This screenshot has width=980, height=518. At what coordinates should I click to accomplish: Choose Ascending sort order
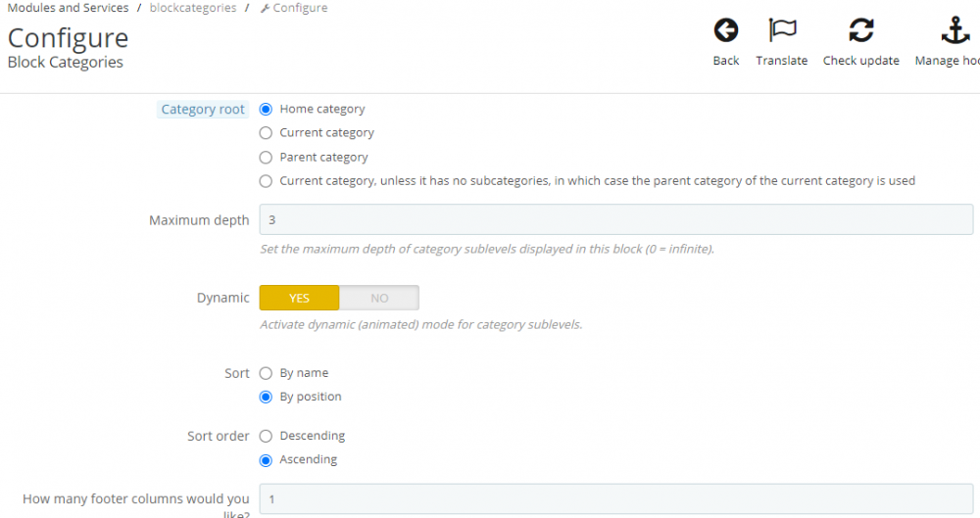tap(266, 460)
